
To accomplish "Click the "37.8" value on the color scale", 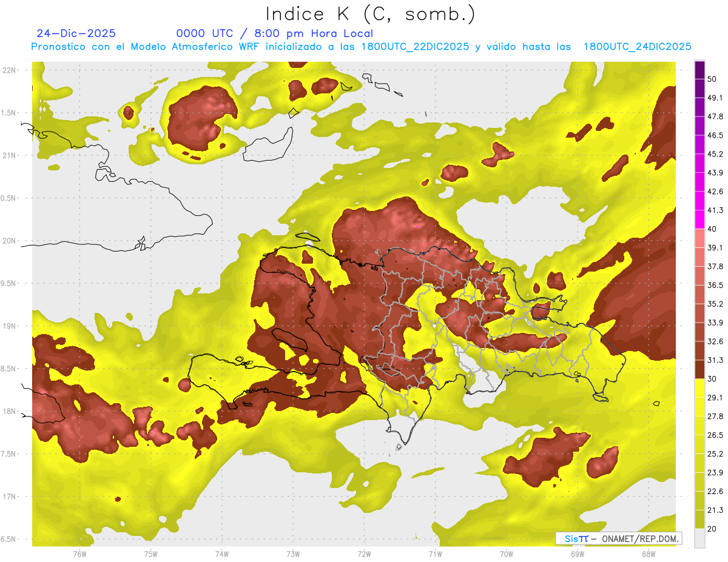I will [x=715, y=266].
